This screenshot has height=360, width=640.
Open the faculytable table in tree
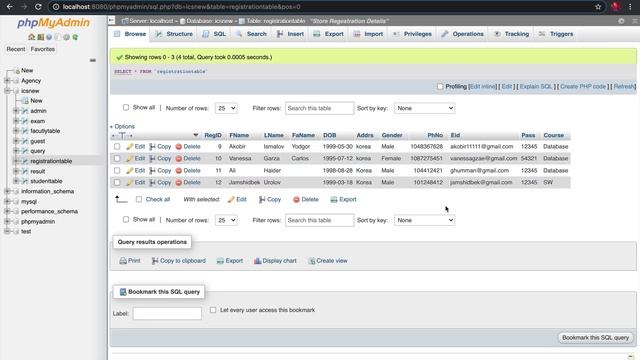coord(45,131)
